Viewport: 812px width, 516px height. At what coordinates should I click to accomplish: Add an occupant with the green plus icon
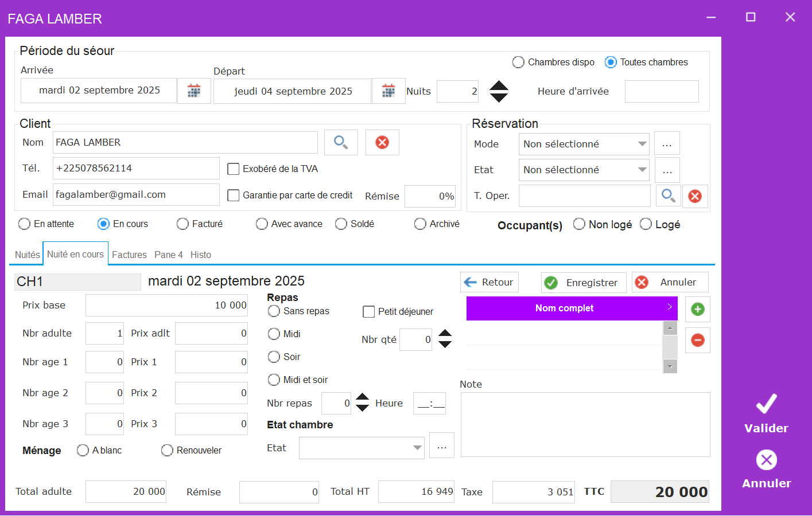(x=698, y=310)
